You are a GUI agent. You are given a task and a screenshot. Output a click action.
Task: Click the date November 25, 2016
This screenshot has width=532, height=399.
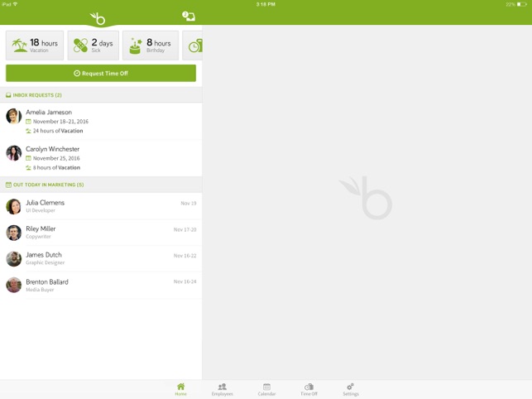click(x=56, y=158)
